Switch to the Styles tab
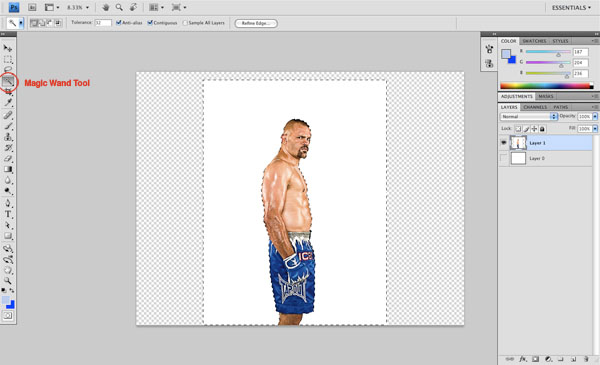The height and width of the screenshot is (365, 600). click(x=560, y=41)
